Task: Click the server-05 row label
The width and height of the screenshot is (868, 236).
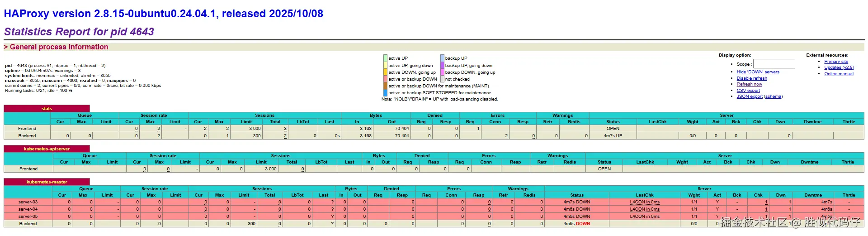Action: 28,217
